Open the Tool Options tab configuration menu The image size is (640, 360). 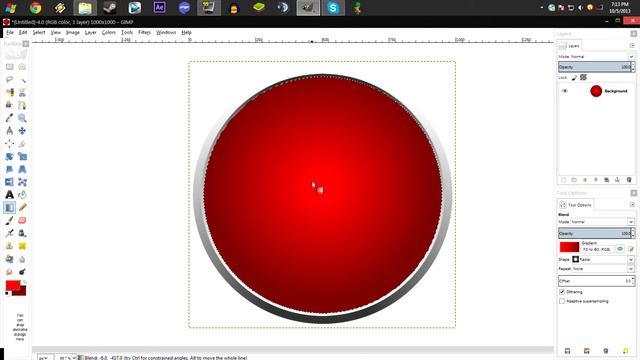[632, 204]
